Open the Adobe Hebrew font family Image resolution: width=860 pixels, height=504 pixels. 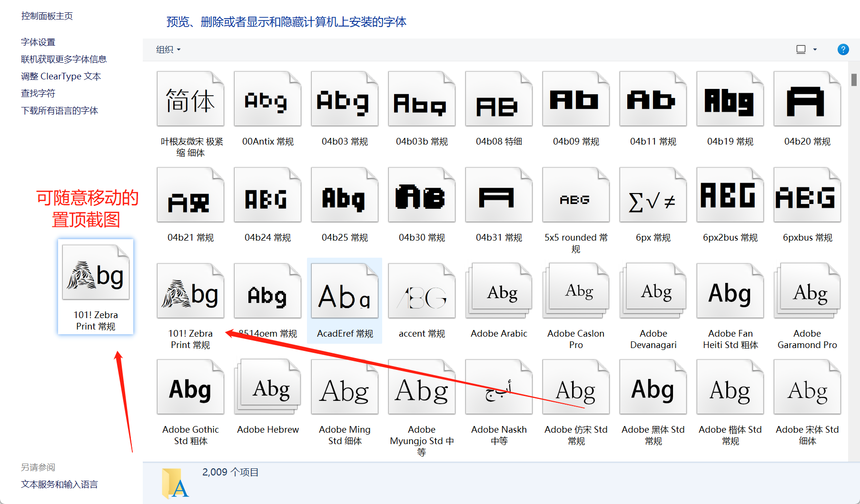[267, 387]
